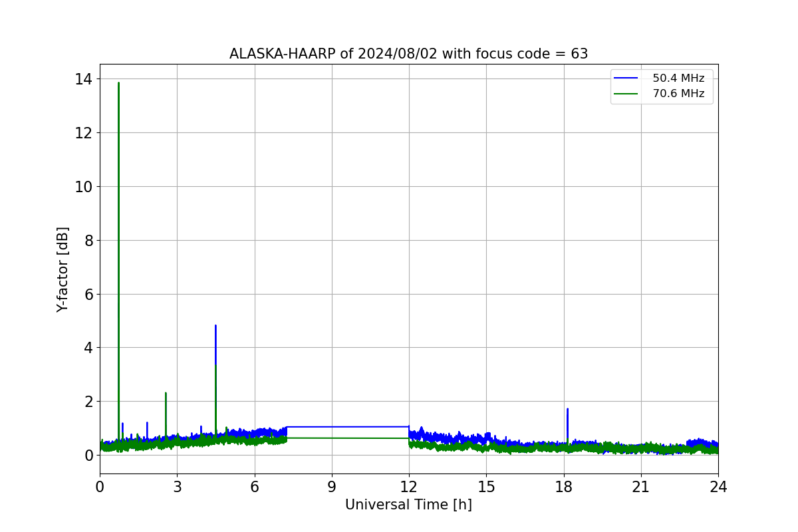
Task: Click the x-axis tick label 12
Action: click(409, 487)
